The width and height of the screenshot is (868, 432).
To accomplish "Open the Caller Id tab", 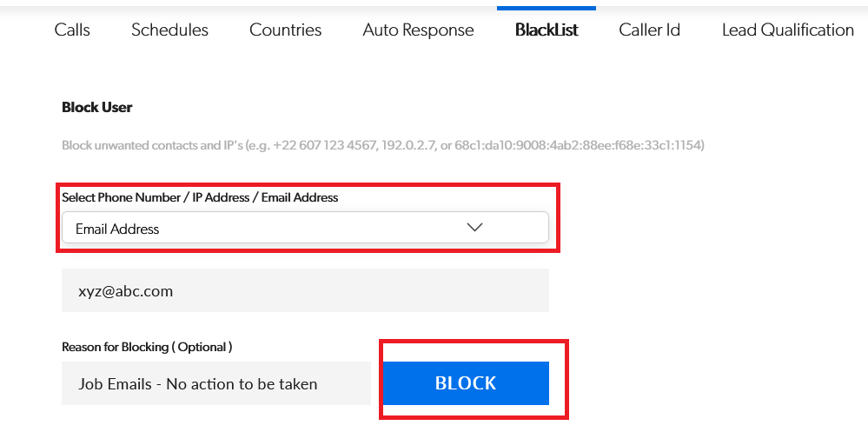I will 649,30.
